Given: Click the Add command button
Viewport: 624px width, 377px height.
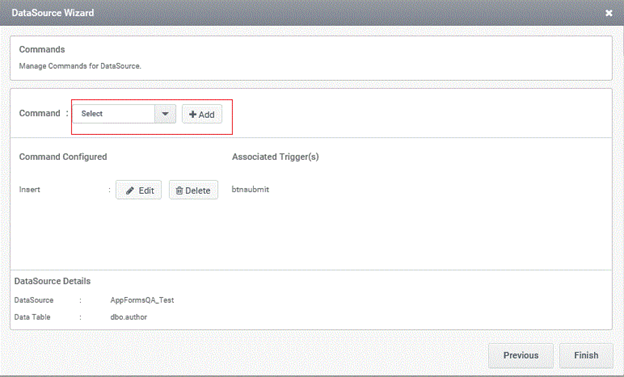Looking at the screenshot, I should click(x=202, y=114).
